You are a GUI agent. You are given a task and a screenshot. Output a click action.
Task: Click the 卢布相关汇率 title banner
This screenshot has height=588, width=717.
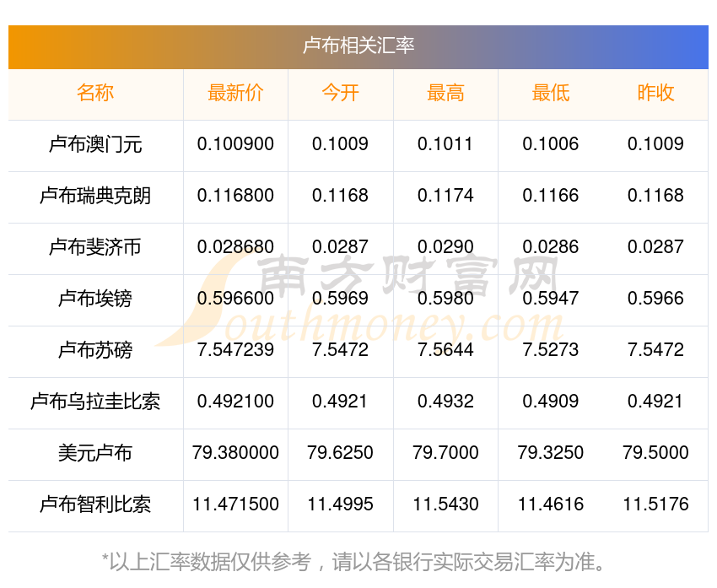[358, 46]
